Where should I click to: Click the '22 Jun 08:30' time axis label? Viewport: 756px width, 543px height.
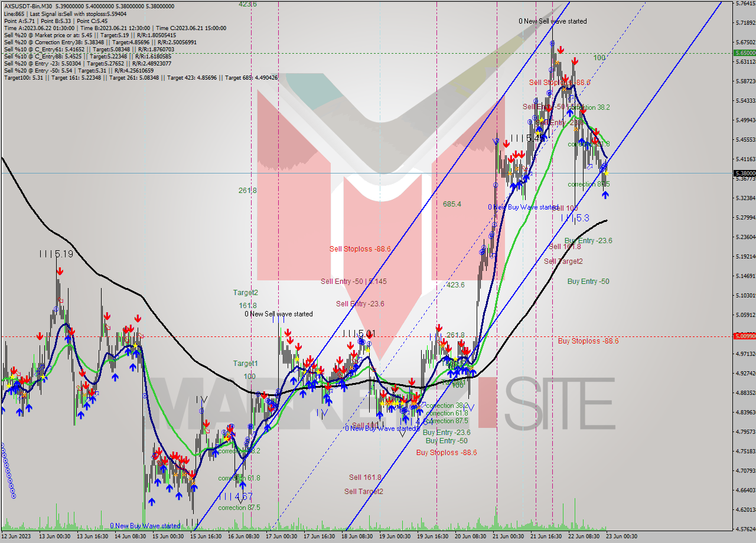584,537
